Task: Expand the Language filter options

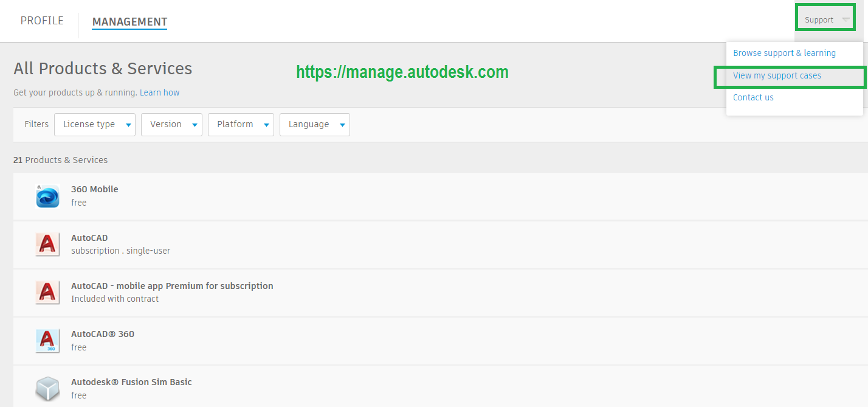Action: pyautogui.click(x=314, y=124)
